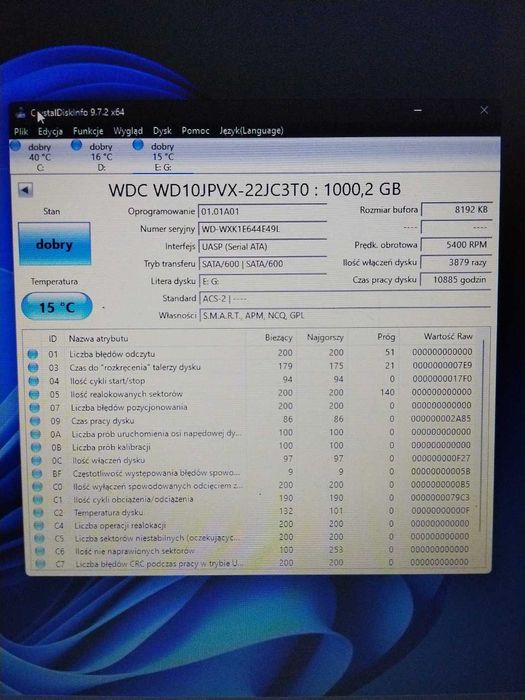This screenshot has width=525, height=700.
Task: Click the rotation speed value 5400 RPM
Action: 456,245
